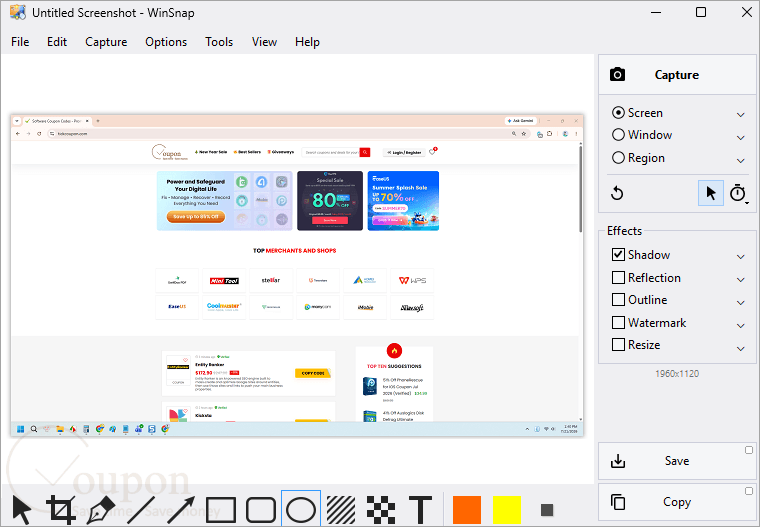
Task: Open the Tools menu
Action: point(219,42)
